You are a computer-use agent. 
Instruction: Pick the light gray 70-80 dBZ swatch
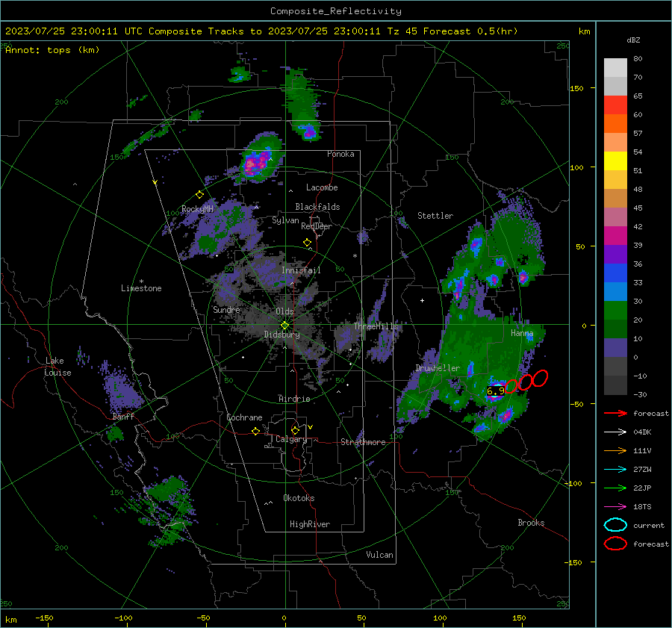pyautogui.click(x=615, y=68)
